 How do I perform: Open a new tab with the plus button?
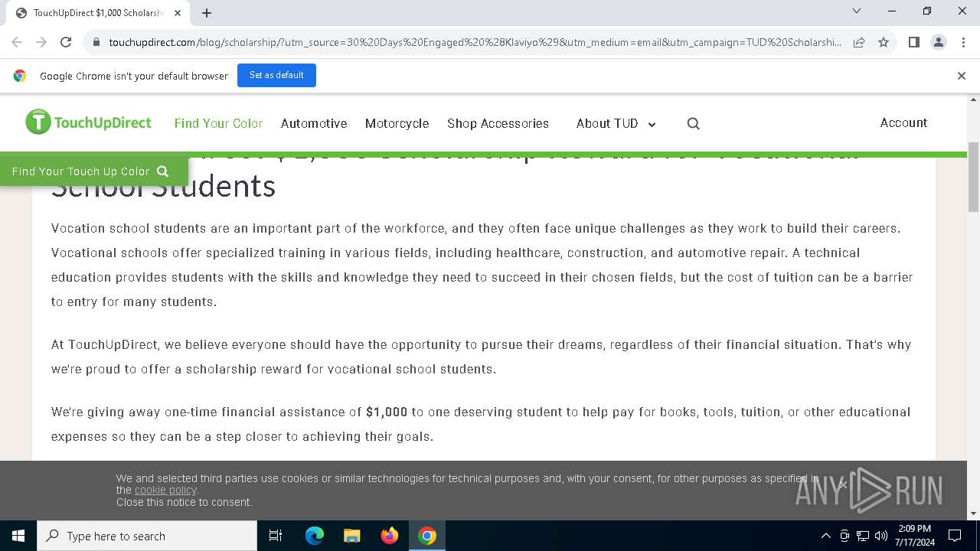(x=207, y=12)
